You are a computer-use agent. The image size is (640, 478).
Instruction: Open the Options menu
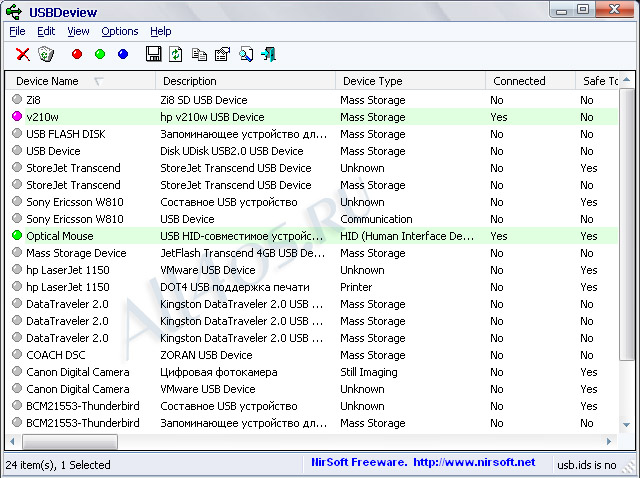tap(120, 31)
